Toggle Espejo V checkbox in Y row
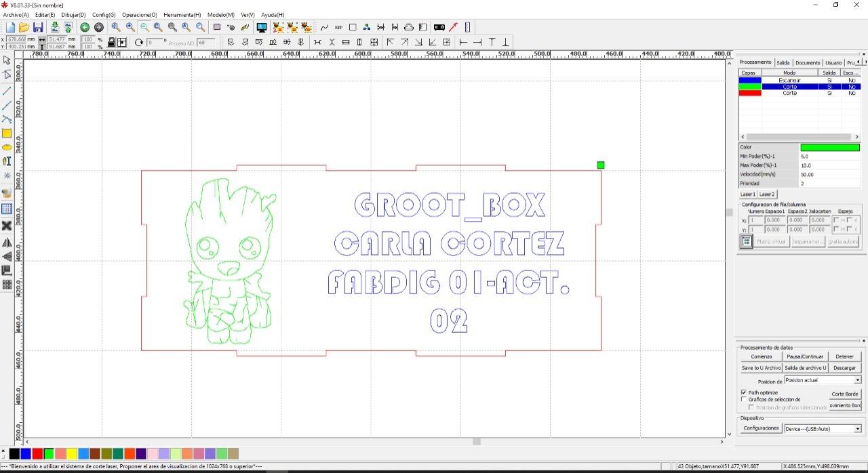 (x=849, y=229)
